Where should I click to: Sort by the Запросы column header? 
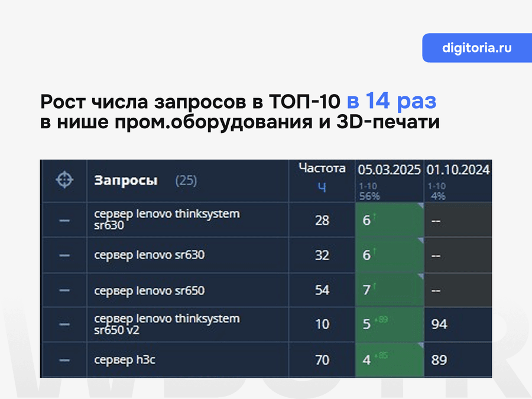coord(125,181)
